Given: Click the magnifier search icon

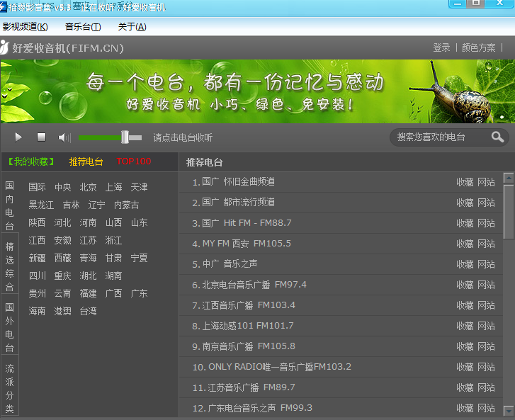Looking at the screenshot, I should tap(497, 137).
